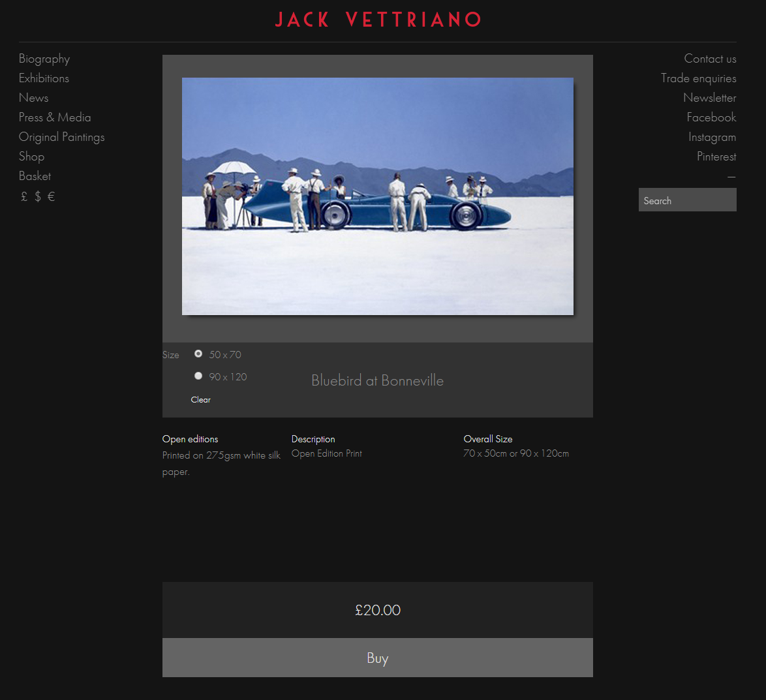The height and width of the screenshot is (700, 766).
Task: Open the Biography page
Action: click(44, 59)
